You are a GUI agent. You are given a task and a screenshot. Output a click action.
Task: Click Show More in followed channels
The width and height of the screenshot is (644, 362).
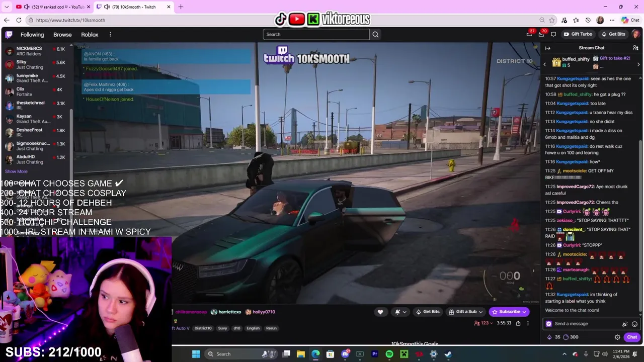(x=16, y=171)
